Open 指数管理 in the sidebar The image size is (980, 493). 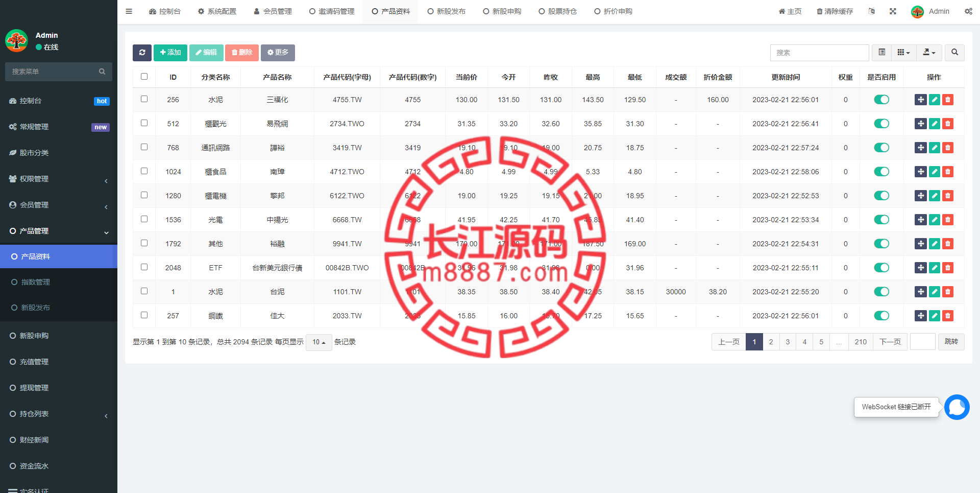(59, 282)
